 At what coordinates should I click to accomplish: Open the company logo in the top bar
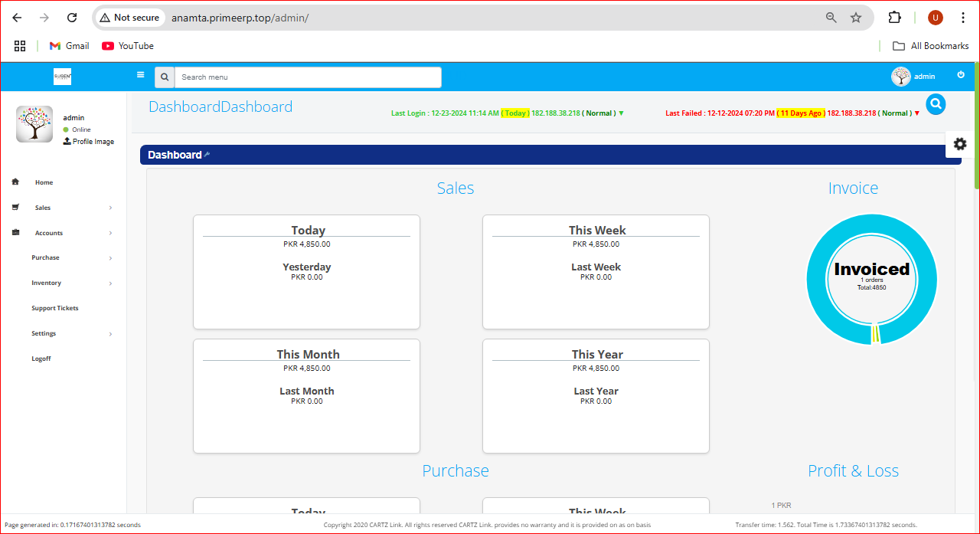(x=61, y=77)
